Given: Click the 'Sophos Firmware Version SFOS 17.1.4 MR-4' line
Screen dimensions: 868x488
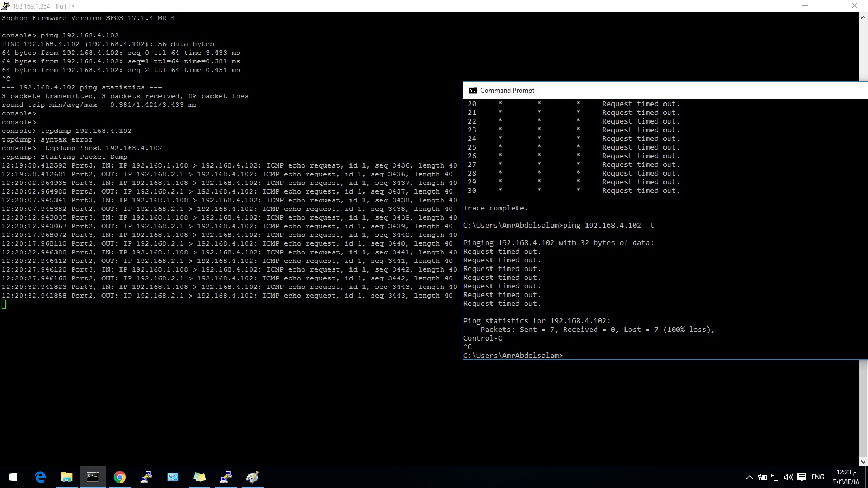Looking at the screenshot, I should [88, 18].
